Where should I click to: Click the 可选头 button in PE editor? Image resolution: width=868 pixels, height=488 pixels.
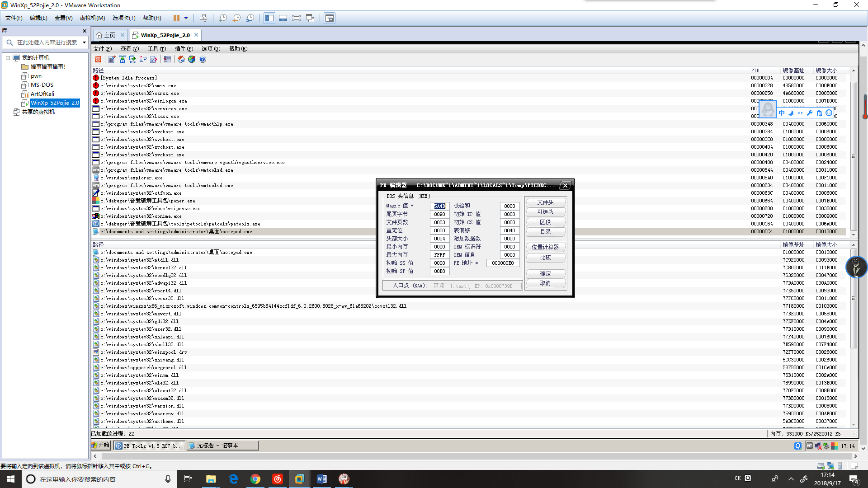[545, 212]
